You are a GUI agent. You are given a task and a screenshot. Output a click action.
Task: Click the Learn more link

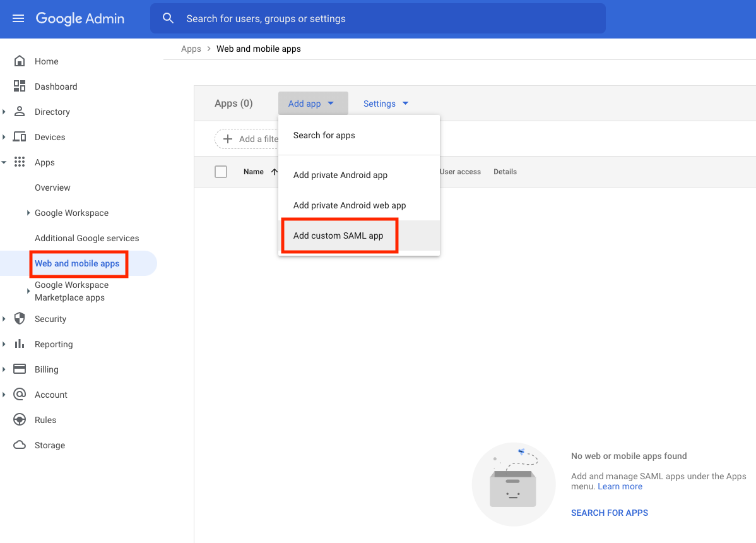(620, 487)
